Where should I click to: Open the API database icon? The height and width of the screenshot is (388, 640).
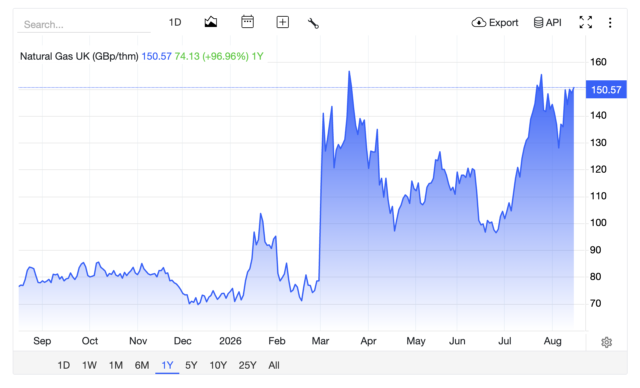538,22
